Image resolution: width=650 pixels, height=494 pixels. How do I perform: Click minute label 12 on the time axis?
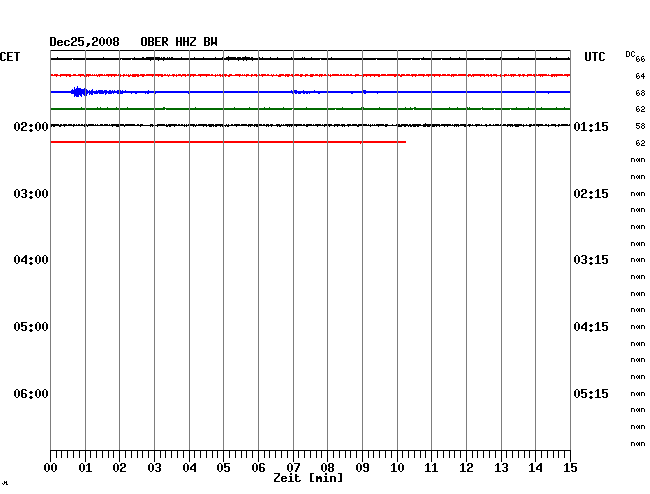click(466, 468)
